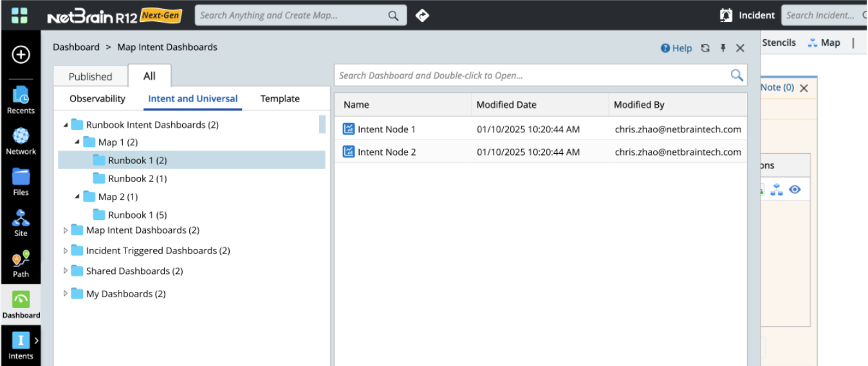
Task: Click the Help link
Action: coord(676,48)
